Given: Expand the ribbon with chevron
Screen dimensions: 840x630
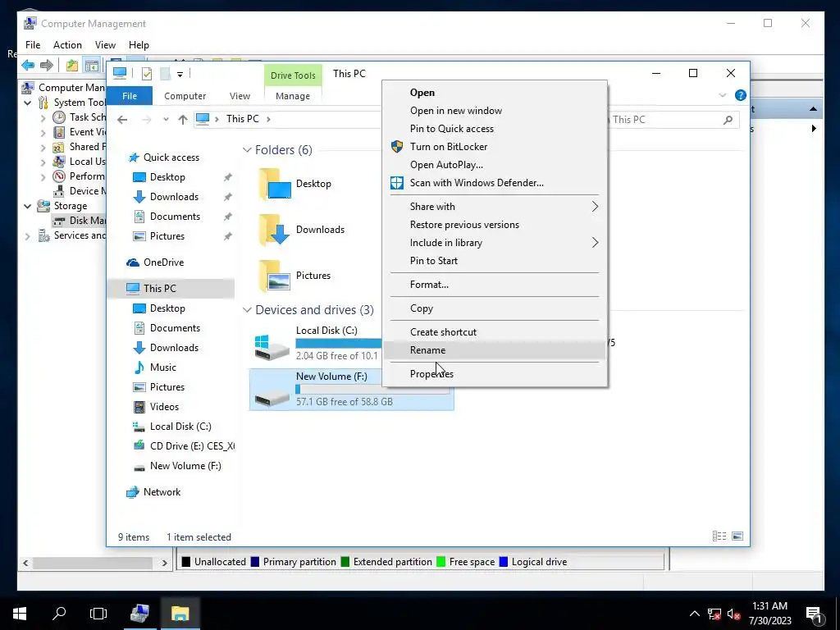Looking at the screenshot, I should pyautogui.click(x=723, y=95).
